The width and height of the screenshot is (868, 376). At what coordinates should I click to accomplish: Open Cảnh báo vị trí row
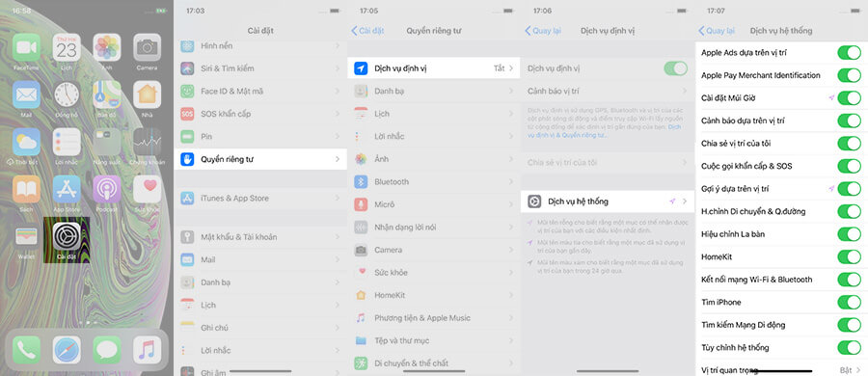coord(608,92)
